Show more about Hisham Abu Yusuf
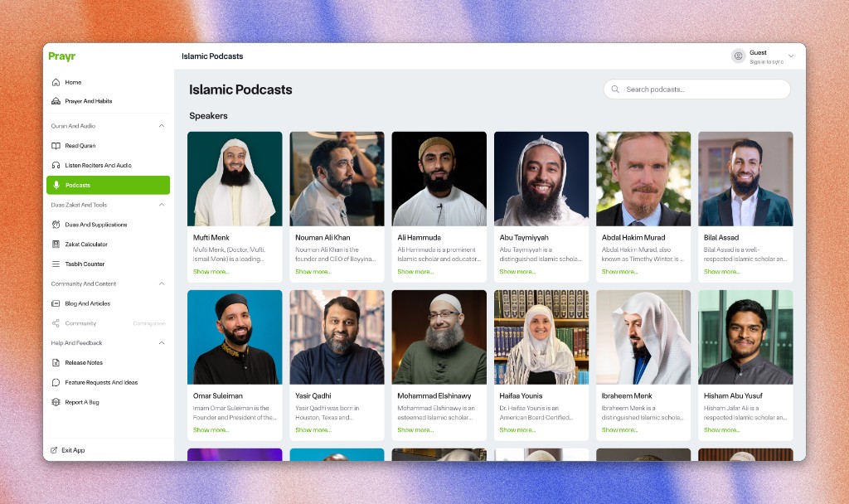This screenshot has width=849, height=504. tap(722, 430)
